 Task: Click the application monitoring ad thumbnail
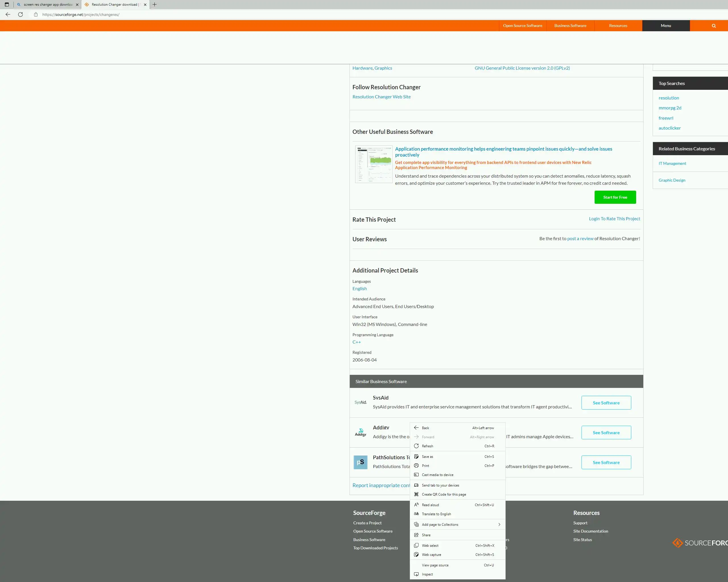click(x=373, y=164)
